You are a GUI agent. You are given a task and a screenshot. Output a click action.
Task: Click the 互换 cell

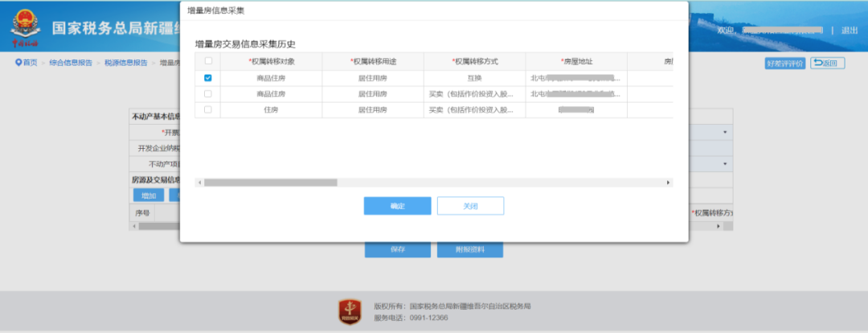[474, 78]
